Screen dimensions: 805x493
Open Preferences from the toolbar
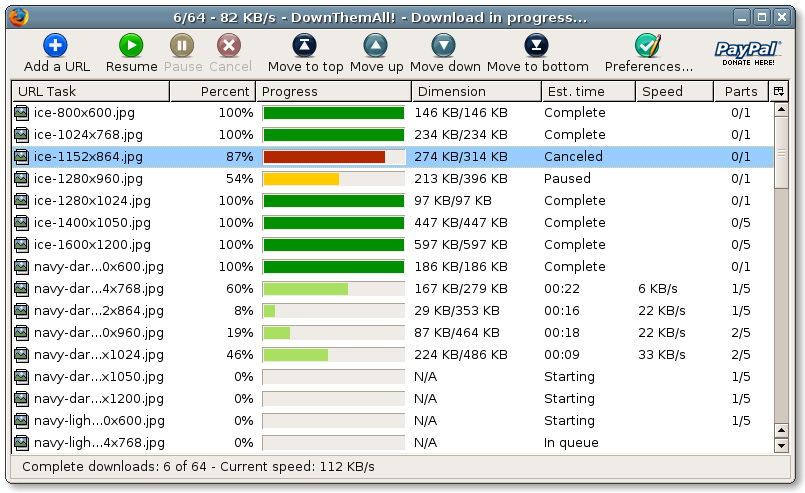click(x=648, y=45)
